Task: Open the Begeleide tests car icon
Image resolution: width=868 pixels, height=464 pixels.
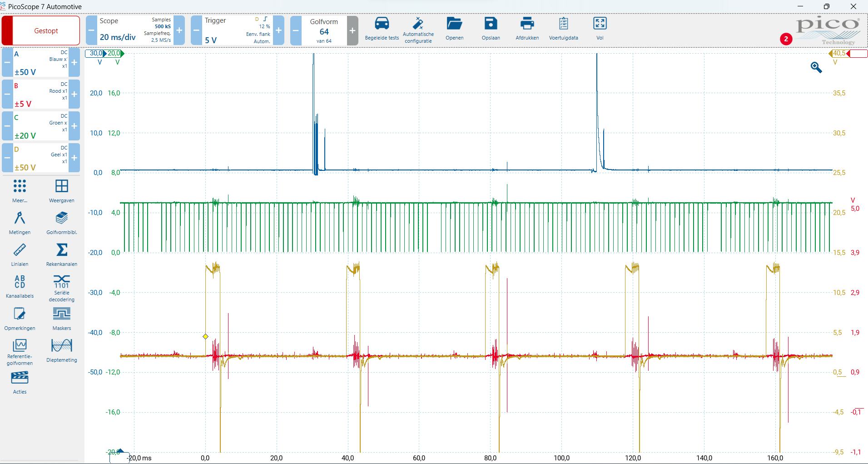Action: coord(382,24)
